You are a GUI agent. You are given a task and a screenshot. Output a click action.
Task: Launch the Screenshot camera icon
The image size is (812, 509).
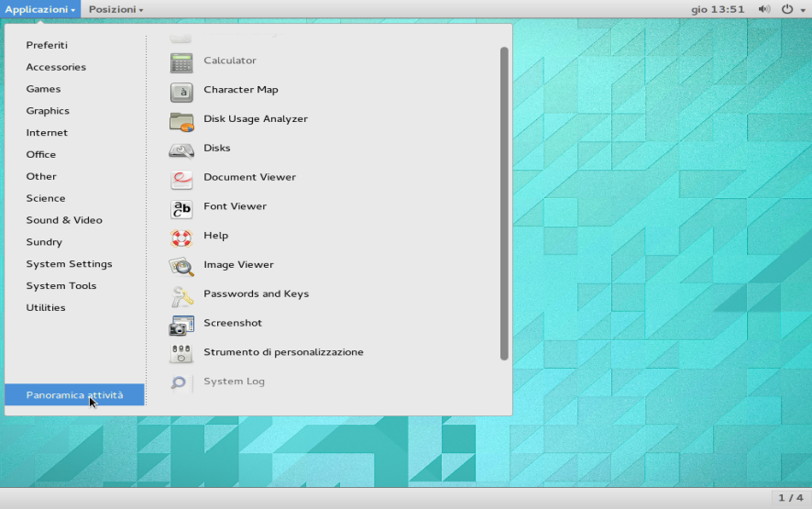[x=181, y=324]
